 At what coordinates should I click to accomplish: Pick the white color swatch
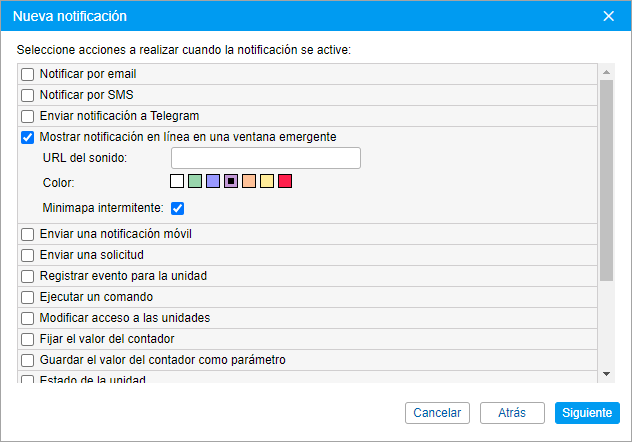[177, 181]
